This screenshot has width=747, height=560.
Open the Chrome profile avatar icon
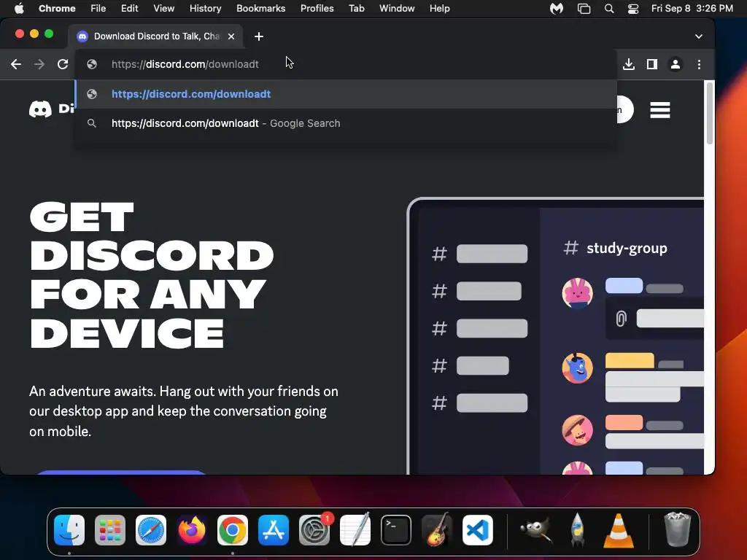point(675,64)
